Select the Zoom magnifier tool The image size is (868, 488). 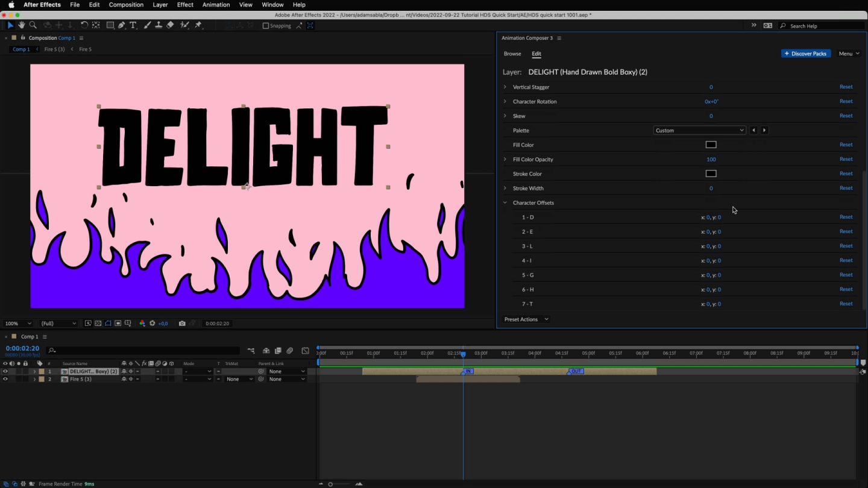pyautogui.click(x=33, y=25)
